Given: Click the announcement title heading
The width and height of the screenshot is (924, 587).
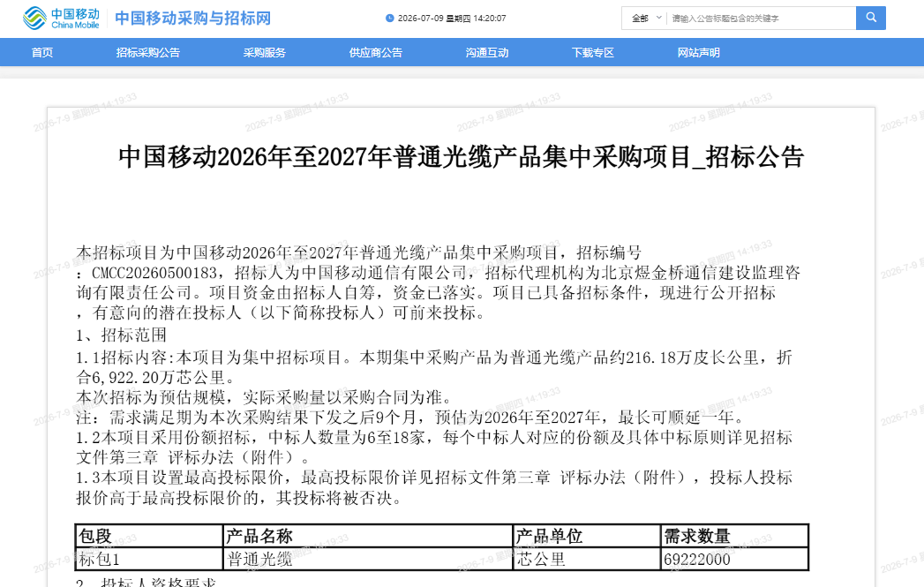Looking at the screenshot, I should 461,157.
